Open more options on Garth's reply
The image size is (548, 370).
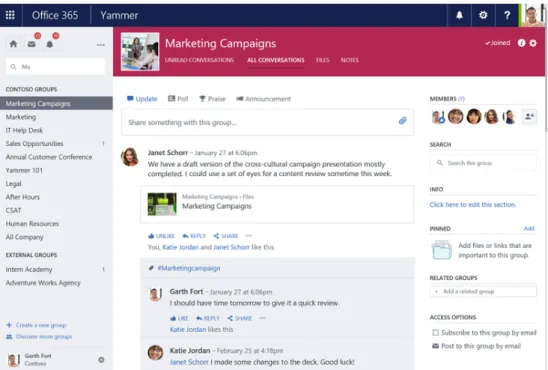pos(262,318)
